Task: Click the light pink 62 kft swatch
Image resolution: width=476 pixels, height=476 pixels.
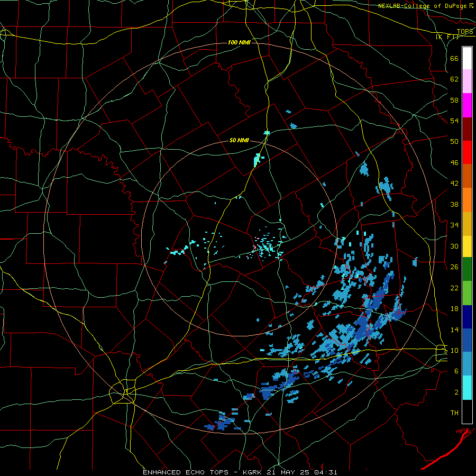Action: (x=467, y=81)
